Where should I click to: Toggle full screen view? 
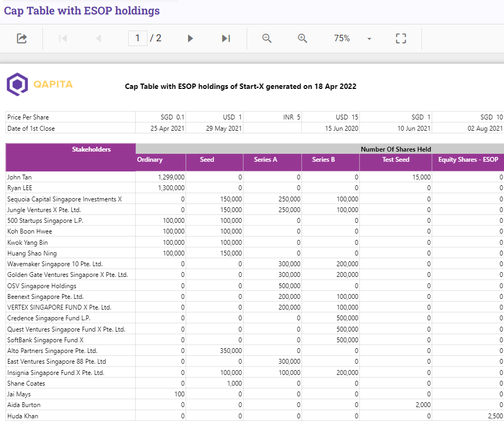[401, 39]
